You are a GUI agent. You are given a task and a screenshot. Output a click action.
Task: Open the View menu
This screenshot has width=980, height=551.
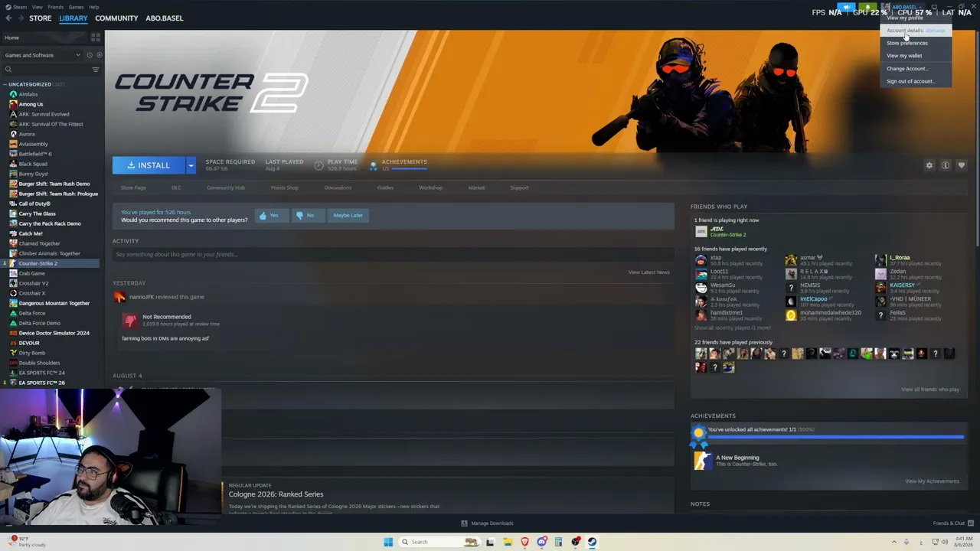37,7
